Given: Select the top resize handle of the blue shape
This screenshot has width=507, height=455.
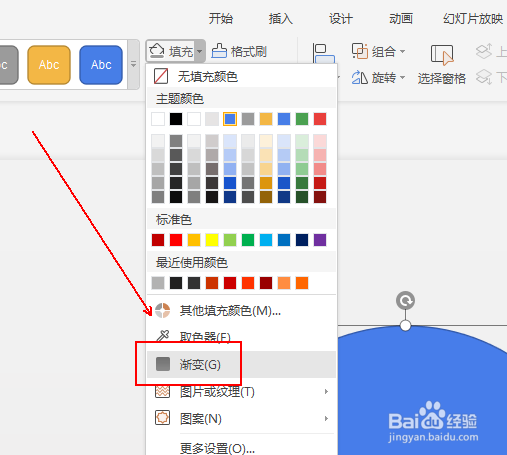Looking at the screenshot, I should (x=405, y=325).
